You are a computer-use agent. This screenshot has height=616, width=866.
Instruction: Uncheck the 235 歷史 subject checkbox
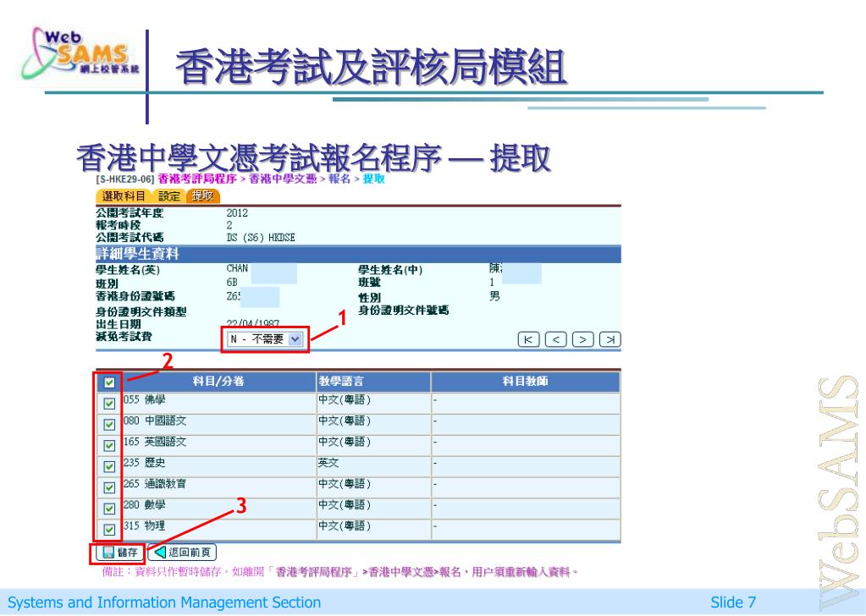tap(109, 466)
